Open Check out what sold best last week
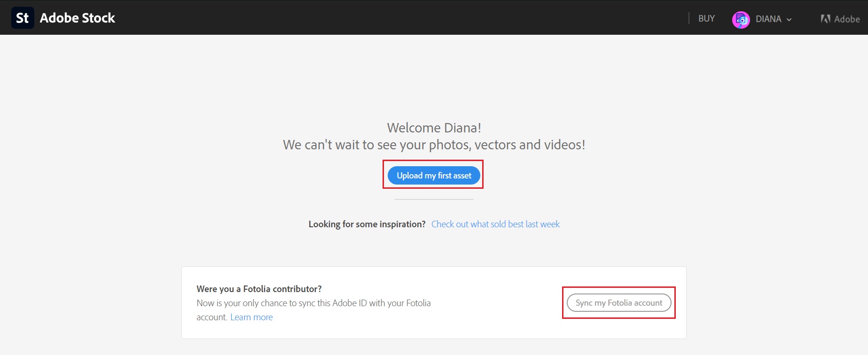868x355 pixels. click(495, 224)
